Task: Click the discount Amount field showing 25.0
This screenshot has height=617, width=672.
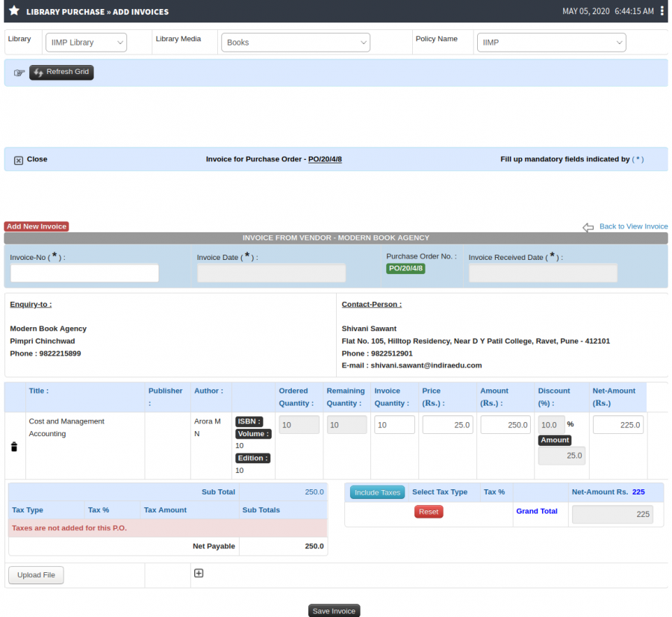Action: click(x=561, y=456)
